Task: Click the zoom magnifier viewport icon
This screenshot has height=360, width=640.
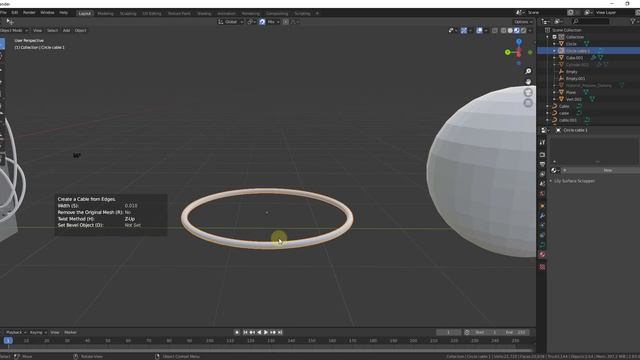Action: pos(528,71)
